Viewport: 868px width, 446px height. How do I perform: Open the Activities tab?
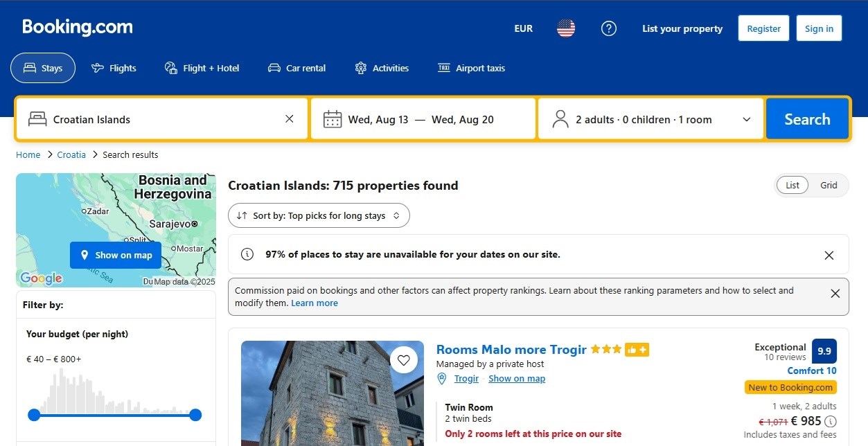(x=382, y=68)
